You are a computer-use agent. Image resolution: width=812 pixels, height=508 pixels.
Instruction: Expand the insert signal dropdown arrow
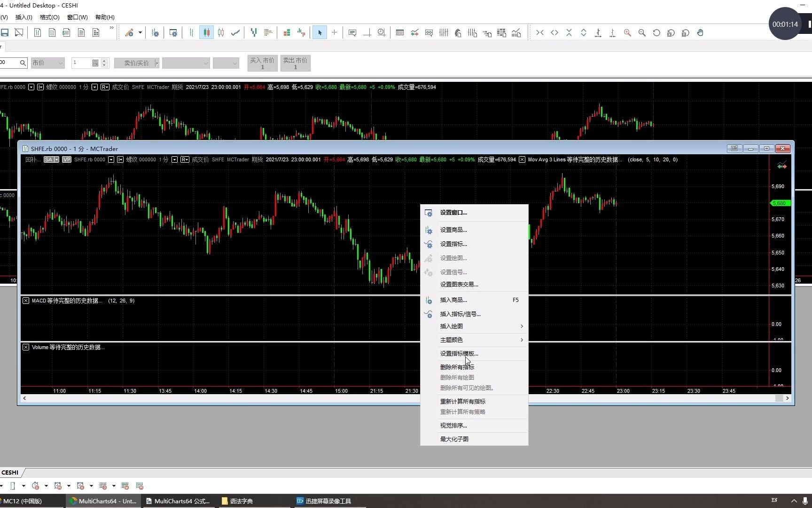pos(140,33)
